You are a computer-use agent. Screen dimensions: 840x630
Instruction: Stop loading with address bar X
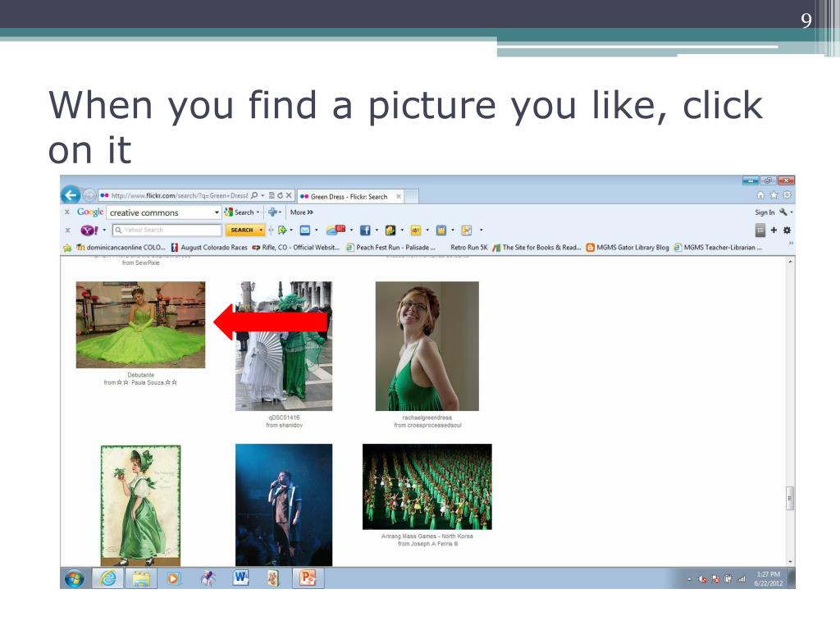288,195
